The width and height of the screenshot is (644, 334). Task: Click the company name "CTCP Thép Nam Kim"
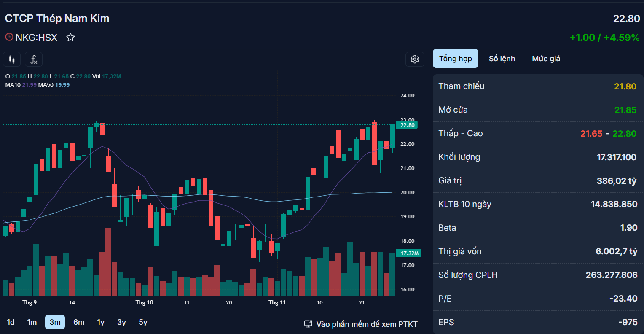coord(57,18)
